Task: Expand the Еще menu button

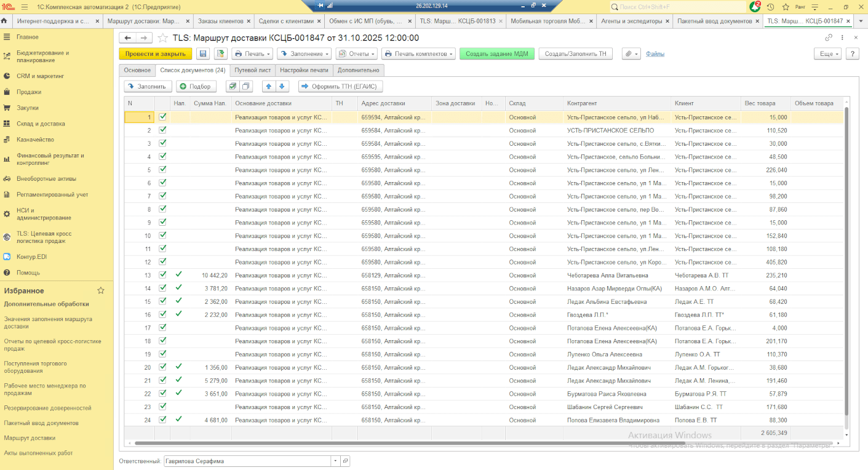Action: [x=829, y=54]
